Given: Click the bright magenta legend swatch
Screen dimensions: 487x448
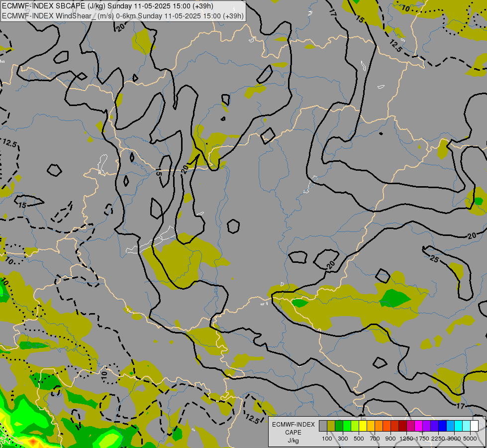Looking at the screenshot, I should coord(419,426).
